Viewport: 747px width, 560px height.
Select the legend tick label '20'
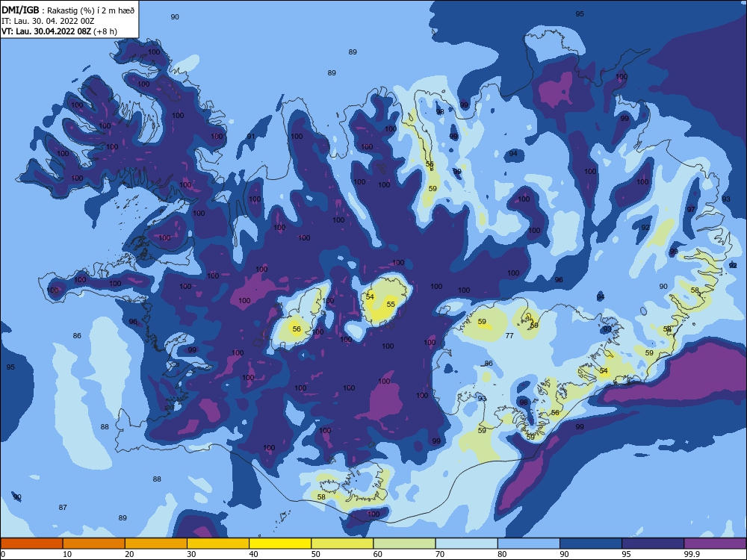click(129, 554)
